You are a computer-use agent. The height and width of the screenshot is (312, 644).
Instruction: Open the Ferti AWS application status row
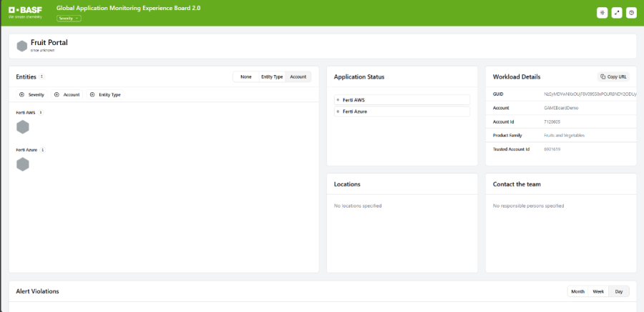402,99
